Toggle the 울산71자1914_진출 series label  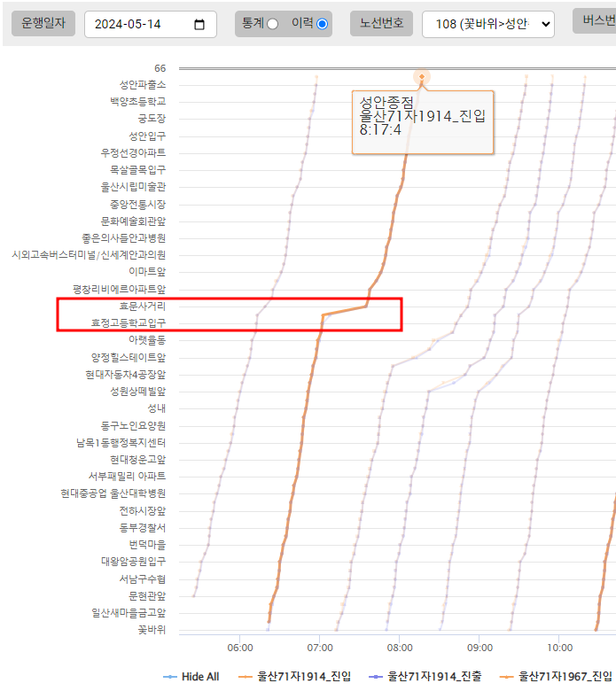point(435,677)
